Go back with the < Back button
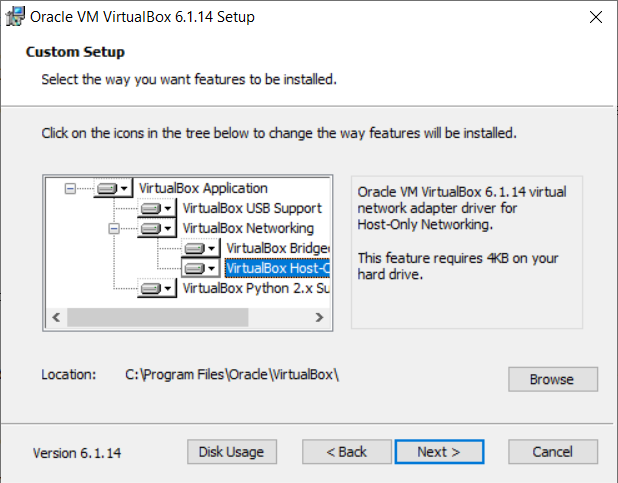Image resolution: width=618 pixels, height=483 pixels. (347, 452)
